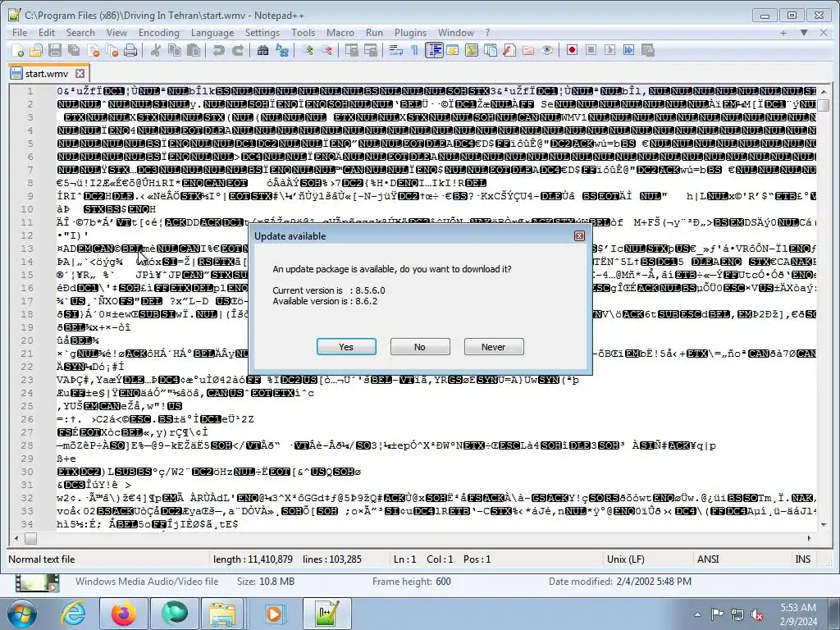Select the start.wmv document tab
Viewport: 840px width, 630px height.
[x=48, y=73]
